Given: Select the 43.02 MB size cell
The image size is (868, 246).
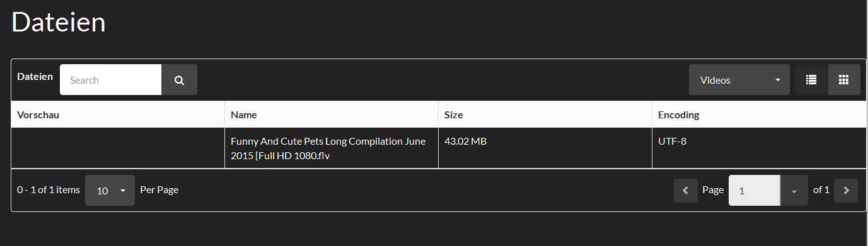Looking at the screenshot, I should 465,142.
